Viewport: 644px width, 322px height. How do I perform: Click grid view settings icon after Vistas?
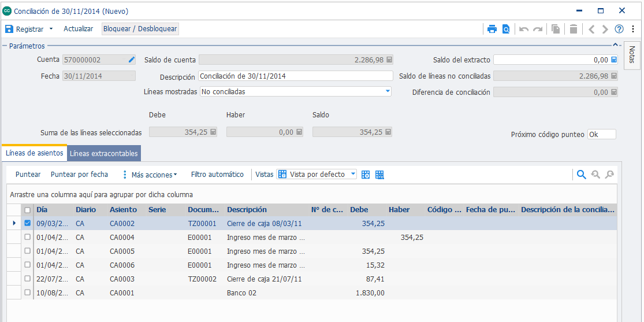366,175
